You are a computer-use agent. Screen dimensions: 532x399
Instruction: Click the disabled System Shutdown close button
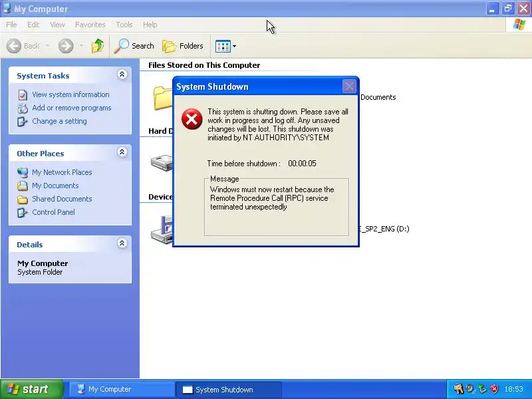[349, 86]
